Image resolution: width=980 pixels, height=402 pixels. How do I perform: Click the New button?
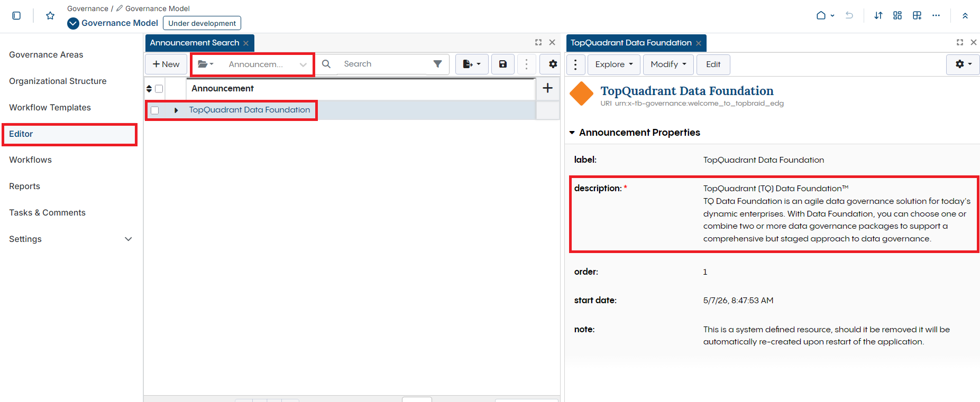(166, 64)
